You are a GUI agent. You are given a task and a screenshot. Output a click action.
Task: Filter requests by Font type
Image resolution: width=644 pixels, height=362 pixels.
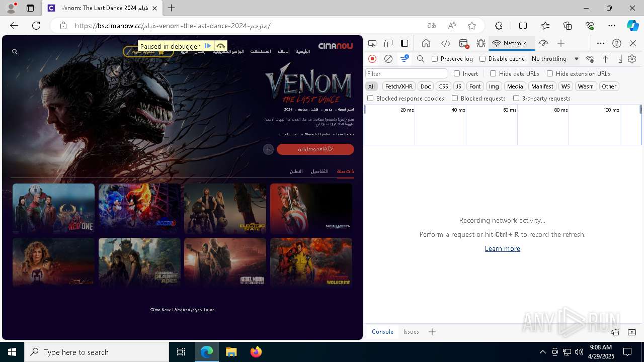point(475,86)
